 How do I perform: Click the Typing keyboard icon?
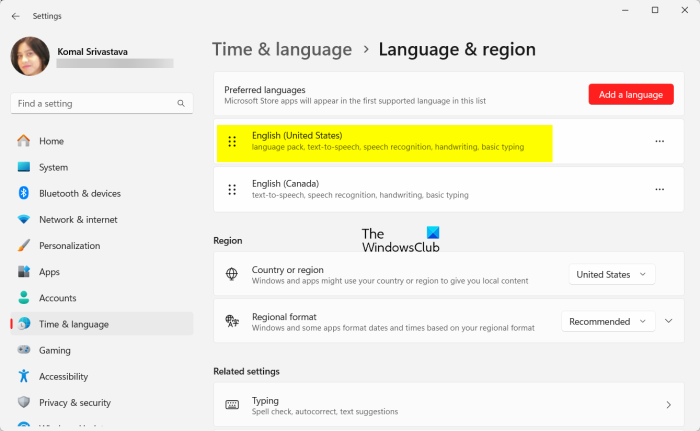pyautogui.click(x=232, y=405)
